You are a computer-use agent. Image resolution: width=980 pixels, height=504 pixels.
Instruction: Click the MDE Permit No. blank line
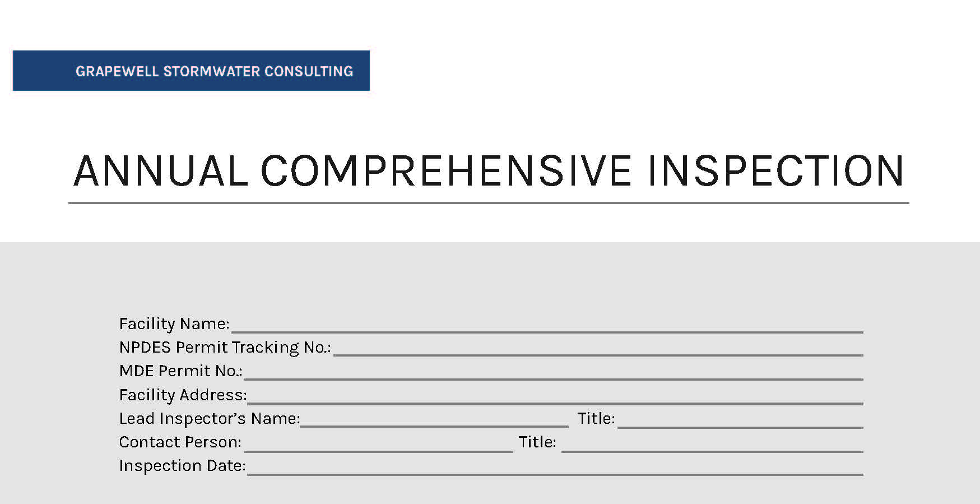[553, 372]
